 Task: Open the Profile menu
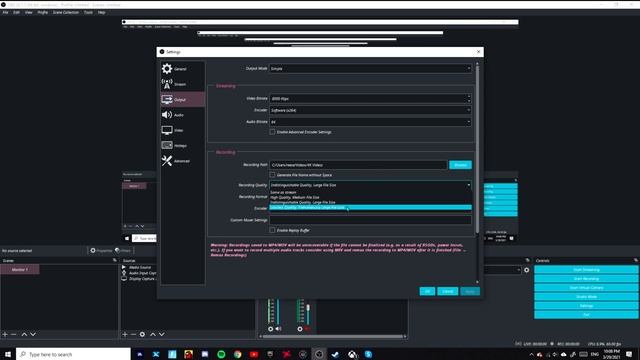click(42, 13)
